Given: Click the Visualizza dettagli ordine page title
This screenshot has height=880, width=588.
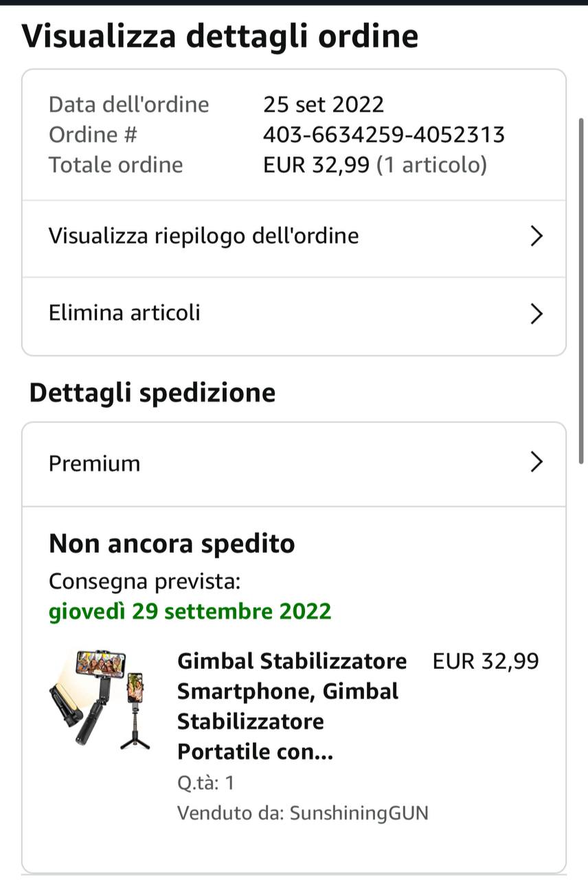Looking at the screenshot, I should point(220,36).
